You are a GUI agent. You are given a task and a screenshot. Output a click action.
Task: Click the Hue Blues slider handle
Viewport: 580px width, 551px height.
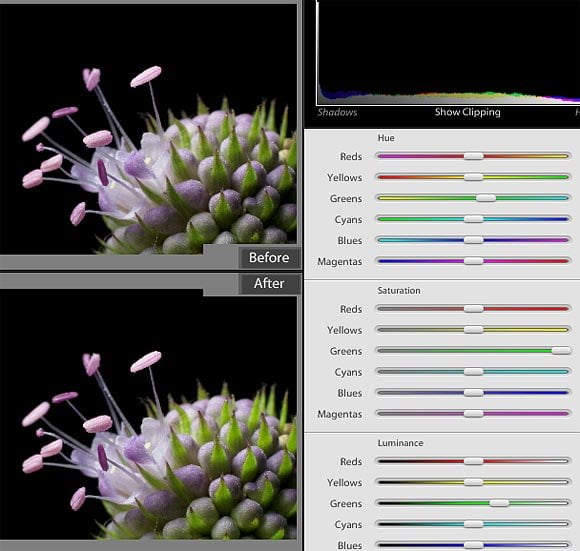(473, 240)
